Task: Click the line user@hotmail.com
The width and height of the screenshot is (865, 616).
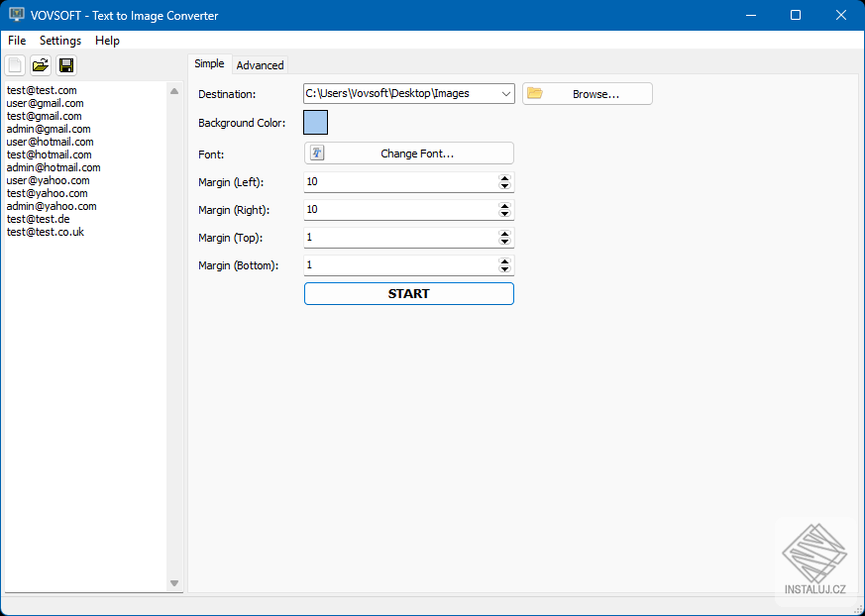Action: pyautogui.click(x=51, y=142)
